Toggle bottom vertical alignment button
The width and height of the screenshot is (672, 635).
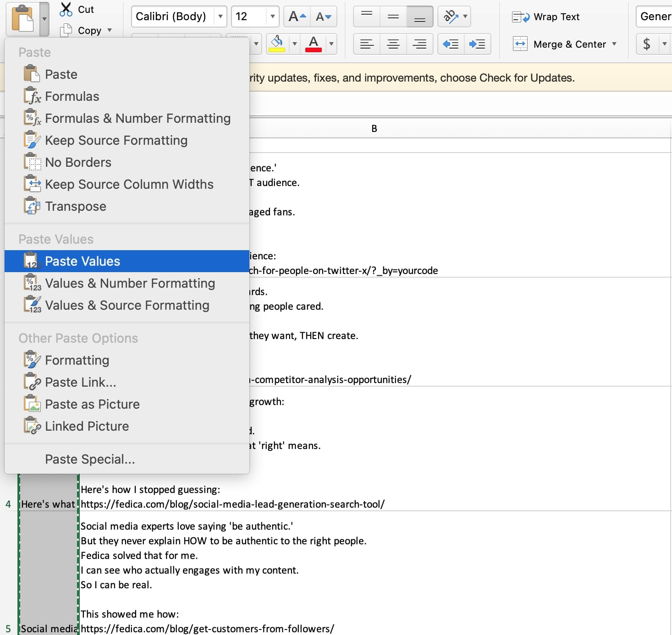tap(419, 17)
